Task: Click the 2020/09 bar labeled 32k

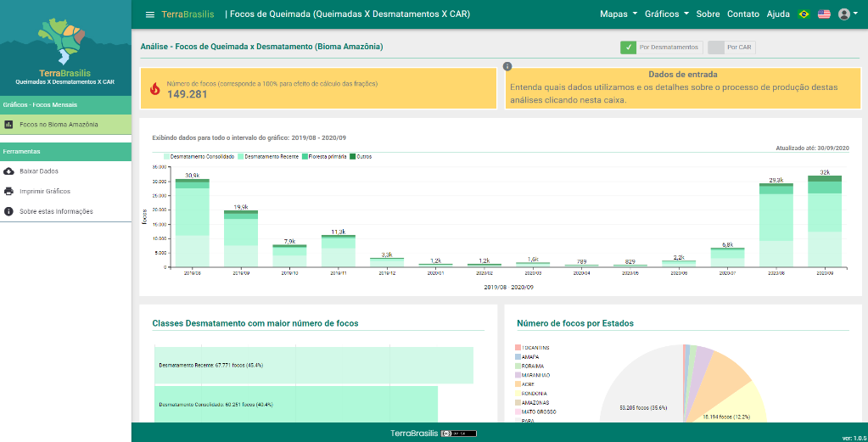Action: (x=825, y=221)
